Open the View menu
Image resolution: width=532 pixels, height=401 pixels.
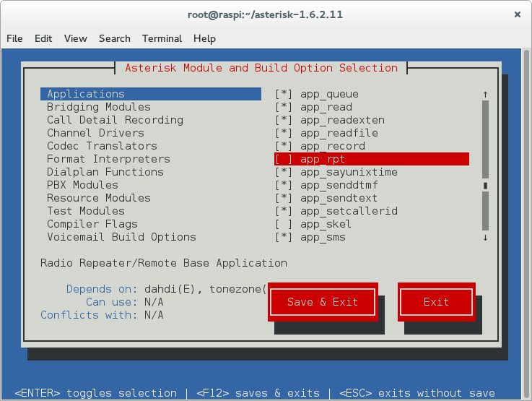click(76, 38)
